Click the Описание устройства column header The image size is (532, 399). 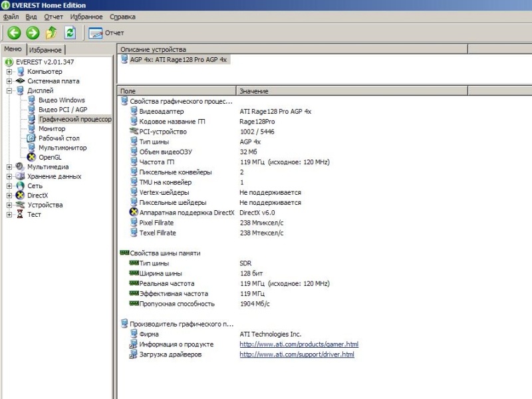click(293, 49)
